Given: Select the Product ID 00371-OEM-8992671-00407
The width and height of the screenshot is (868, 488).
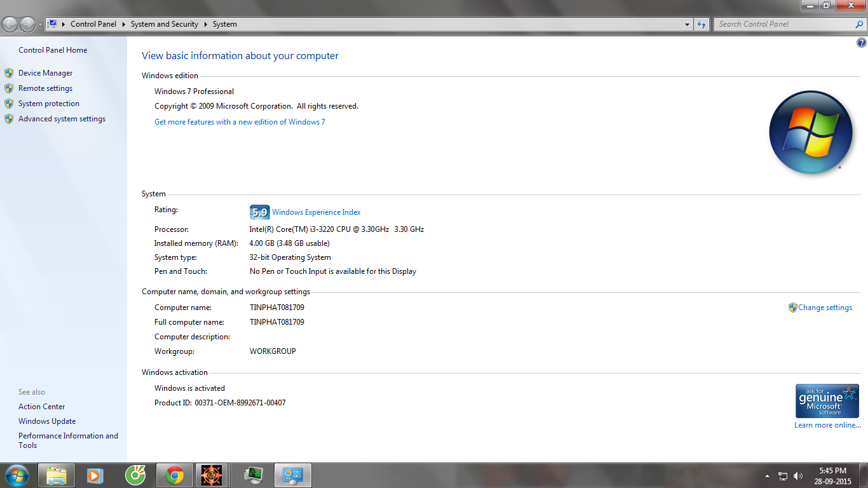Looking at the screenshot, I should 240,403.
